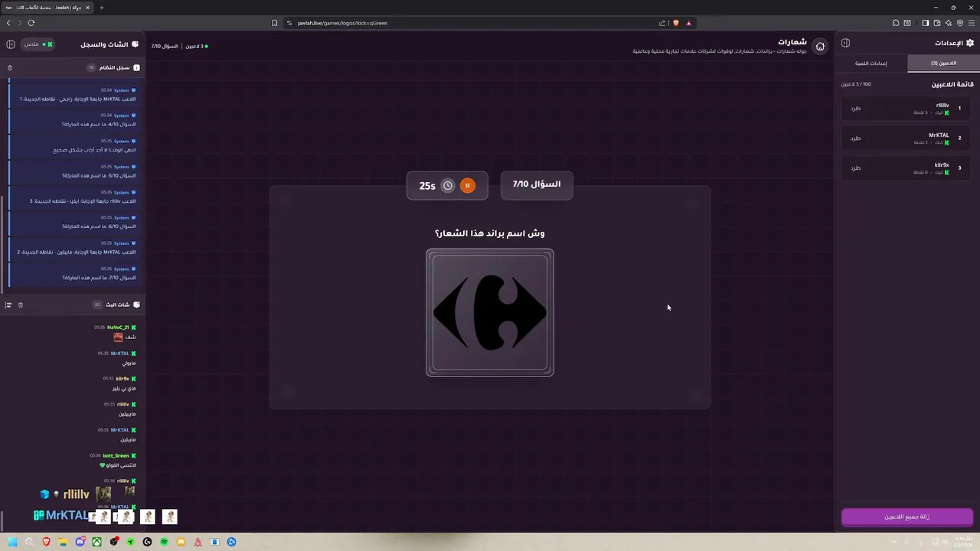Go to the home page via house icon
The height and width of the screenshot is (551, 980).
pyautogui.click(x=820, y=46)
